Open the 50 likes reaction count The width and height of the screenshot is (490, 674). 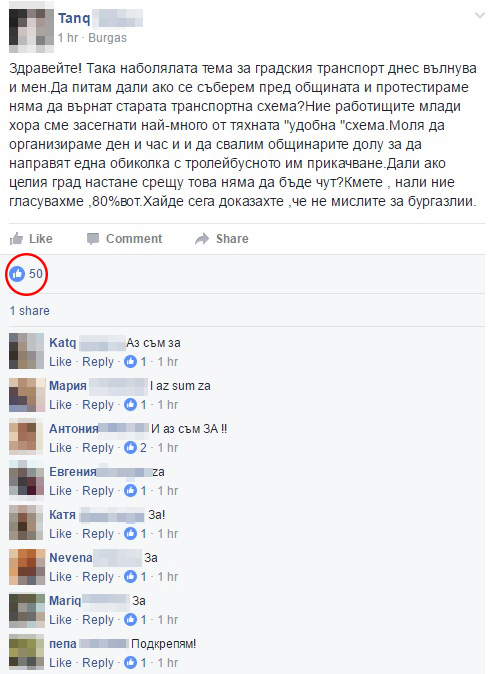pos(26,274)
